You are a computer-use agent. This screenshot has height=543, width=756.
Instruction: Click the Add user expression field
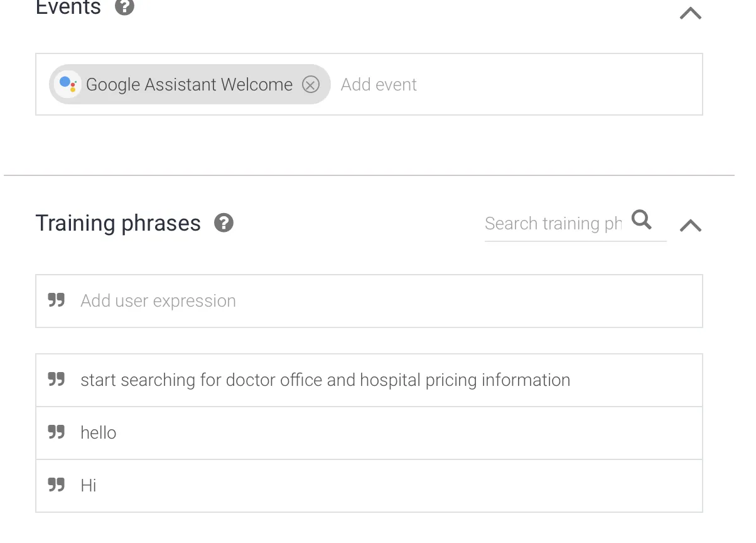point(377,301)
